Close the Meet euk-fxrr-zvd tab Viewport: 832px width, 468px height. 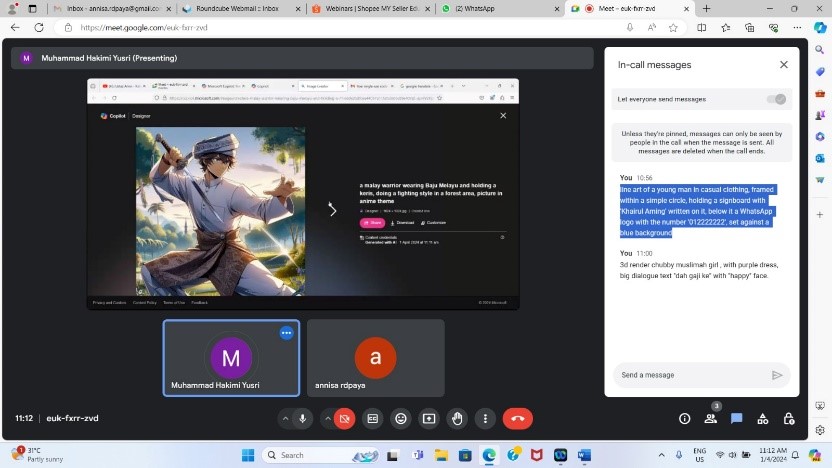point(686,8)
